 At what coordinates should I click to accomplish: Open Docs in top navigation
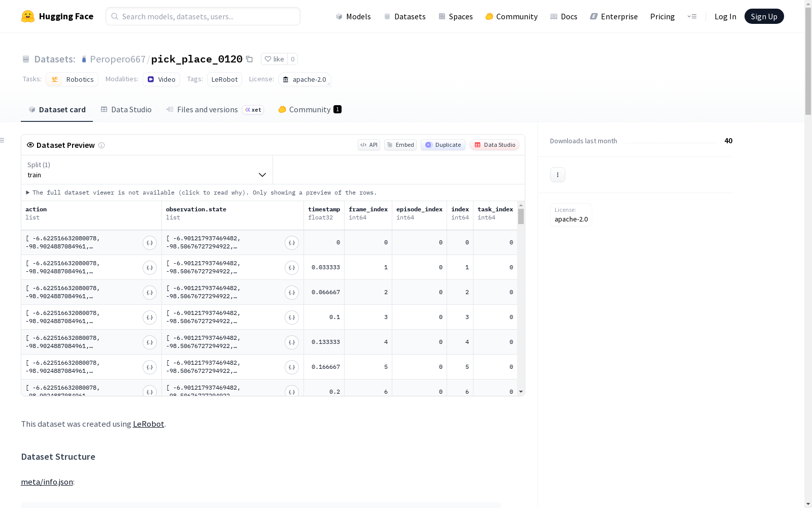point(564,16)
